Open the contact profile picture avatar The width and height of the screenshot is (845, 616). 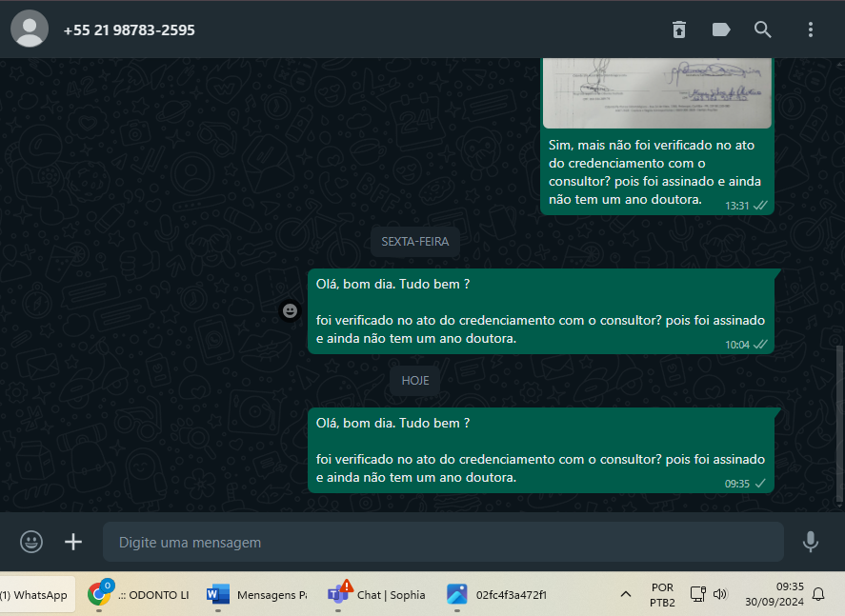point(30,29)
